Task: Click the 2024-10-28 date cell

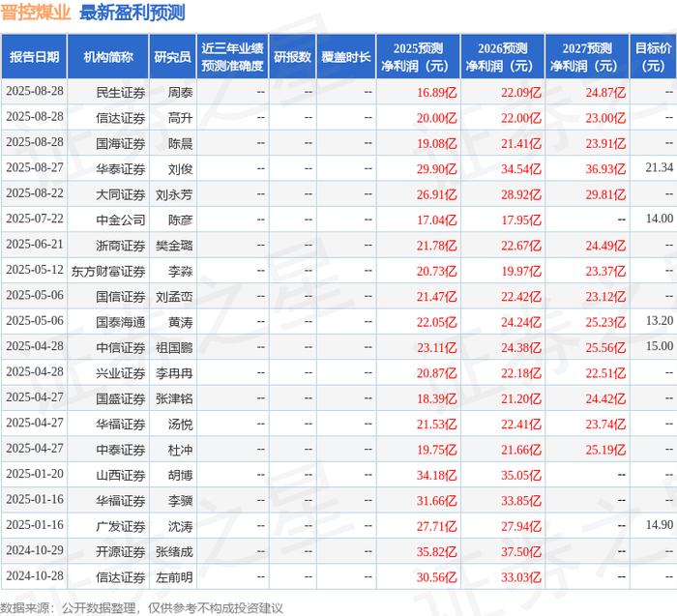Action: click(35, 575)
